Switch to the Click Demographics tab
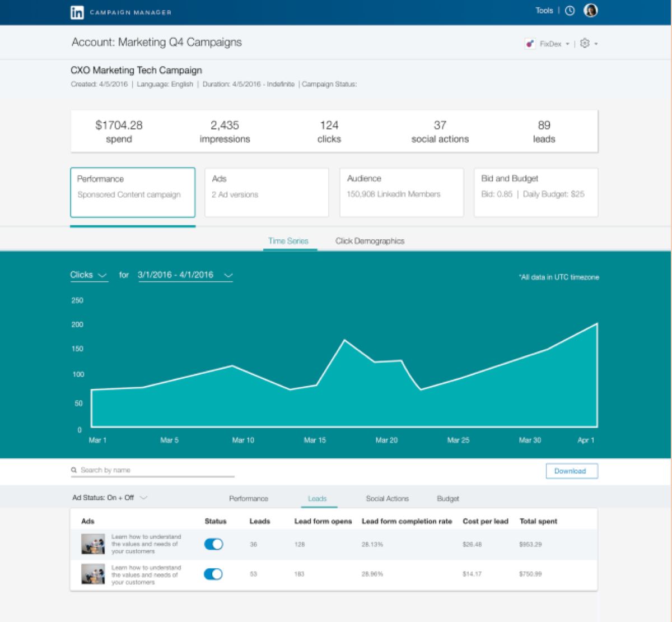The height and width of the screenshot is (622, 672). point(370,241)
